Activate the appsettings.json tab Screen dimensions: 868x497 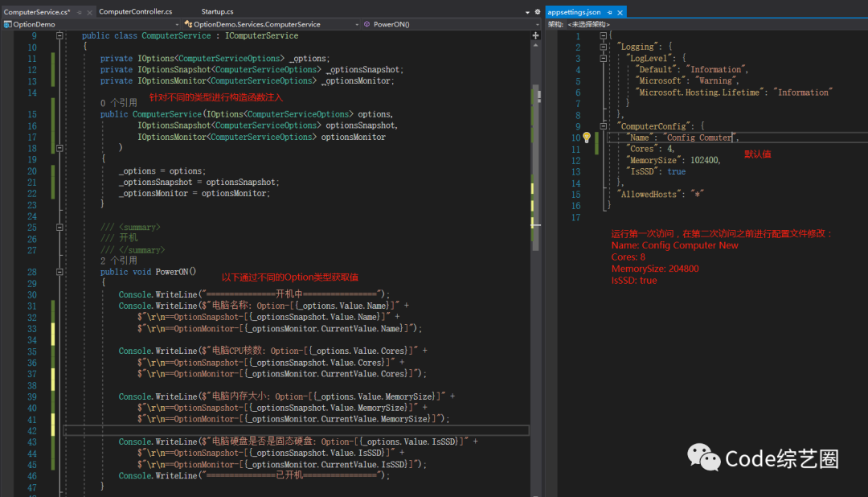tap(574, 11)
